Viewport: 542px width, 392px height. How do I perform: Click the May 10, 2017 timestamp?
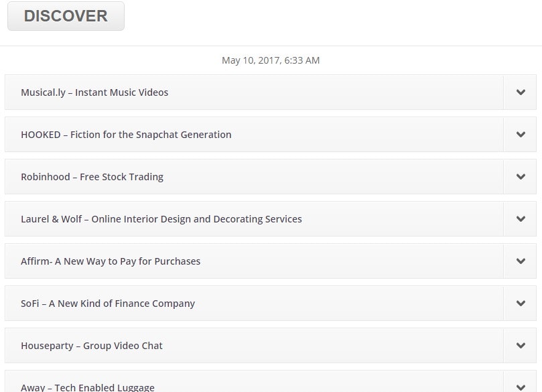(271, 60)
